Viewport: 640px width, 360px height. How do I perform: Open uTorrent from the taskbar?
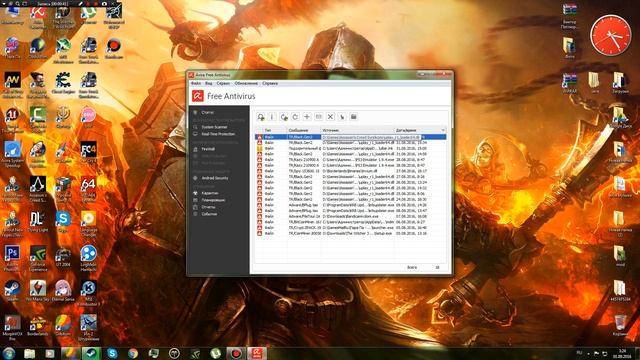click(215, 353)
